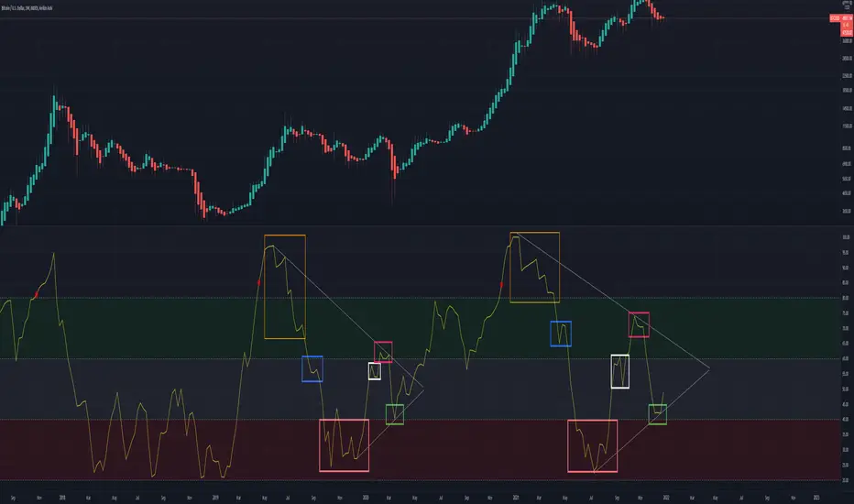Screen dimensions: 854x504
Task: Select the white rectangle drawing near late 2021
Action: coord(619,371)
